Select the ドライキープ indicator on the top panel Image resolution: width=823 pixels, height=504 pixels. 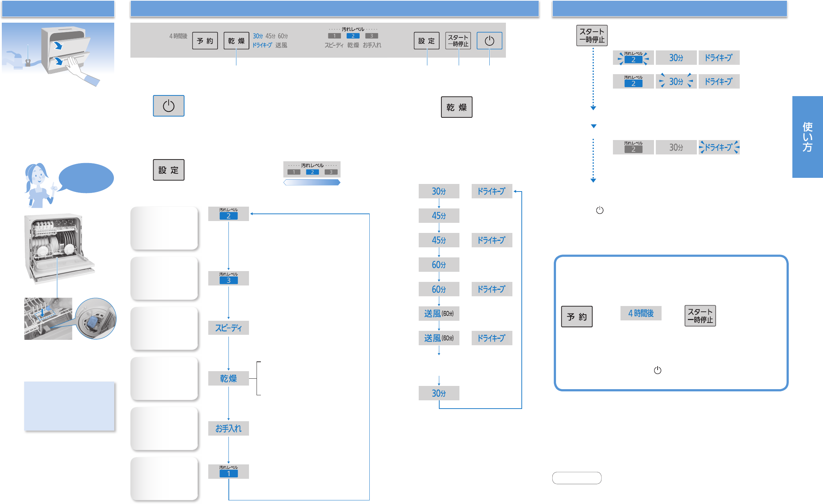(x=262, y=45)
